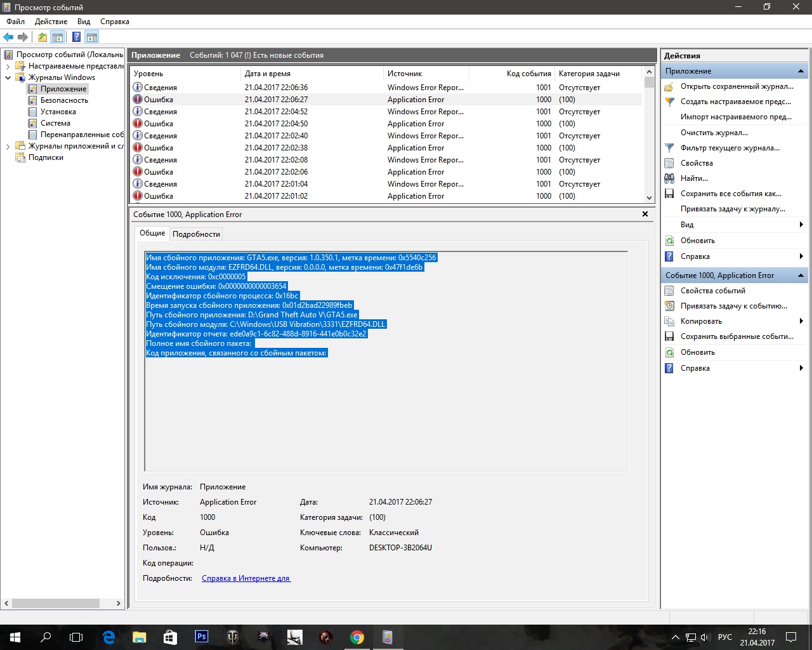Viewport: 812px width, 650px height.
Task: Open Photoshop from the taskbar
Action: point(202,637)
